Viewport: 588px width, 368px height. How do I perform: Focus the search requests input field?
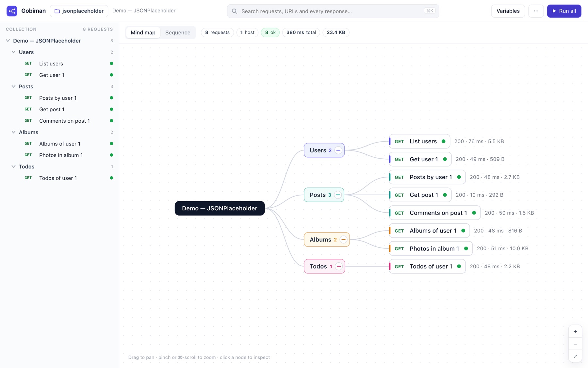tap(333, 11)
